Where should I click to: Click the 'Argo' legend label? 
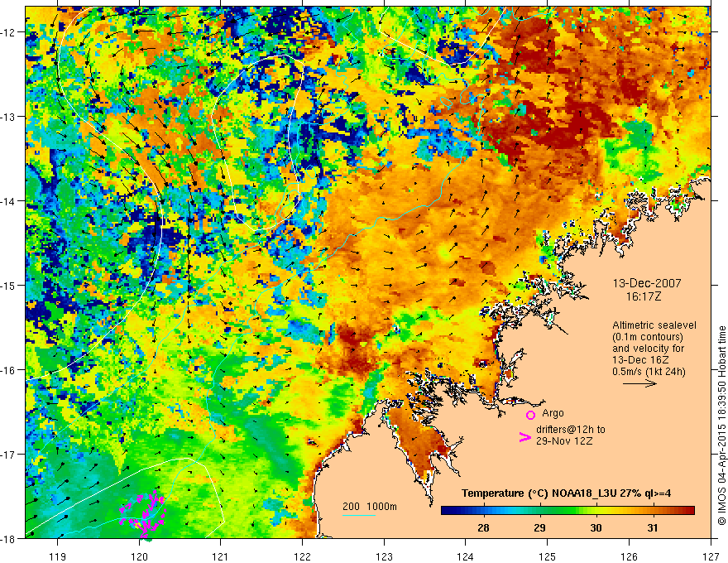click(553, 413)
